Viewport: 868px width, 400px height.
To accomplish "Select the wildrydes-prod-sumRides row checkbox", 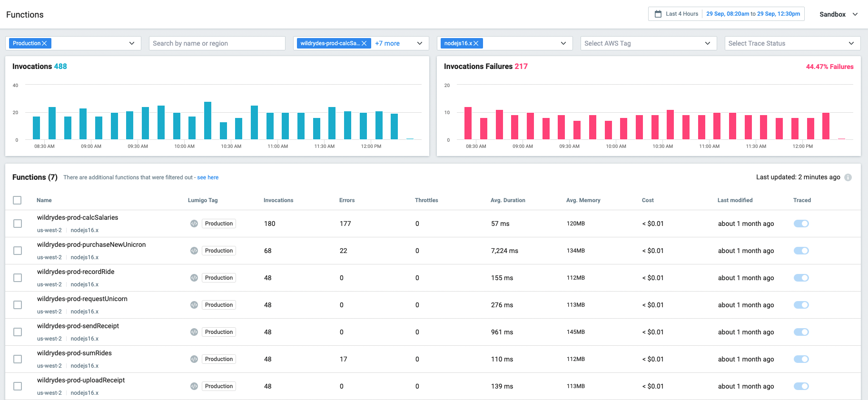I will [18, 359].
